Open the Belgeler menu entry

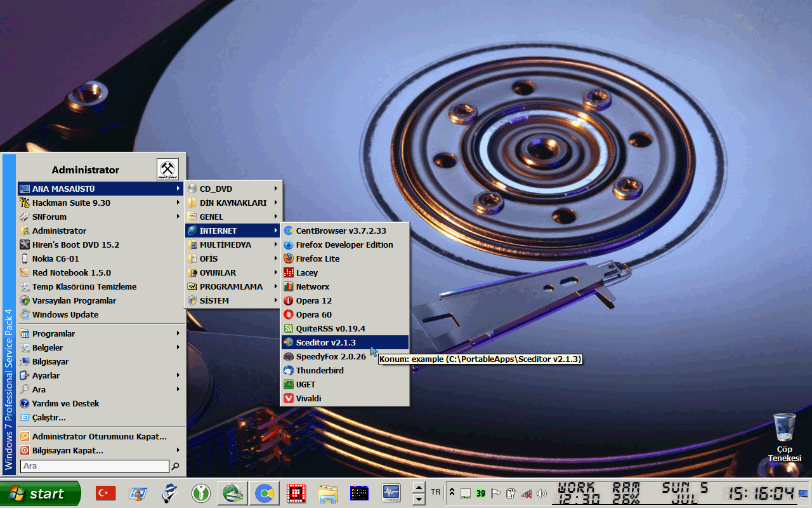point(101,347)
